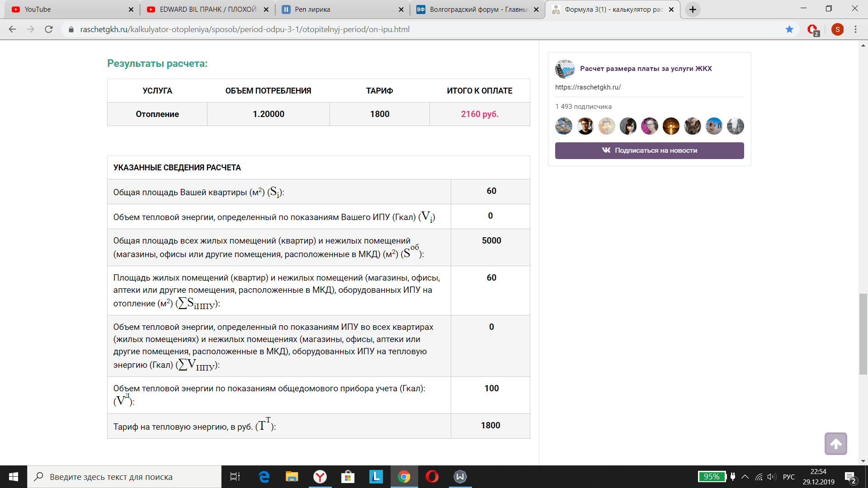Click the bookmark star icon in address bar

click(x=789, y=29)
